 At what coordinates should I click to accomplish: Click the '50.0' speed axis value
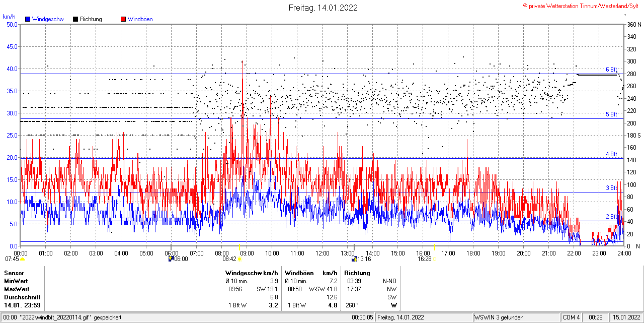pyautogui.click(x=12, y=24)
